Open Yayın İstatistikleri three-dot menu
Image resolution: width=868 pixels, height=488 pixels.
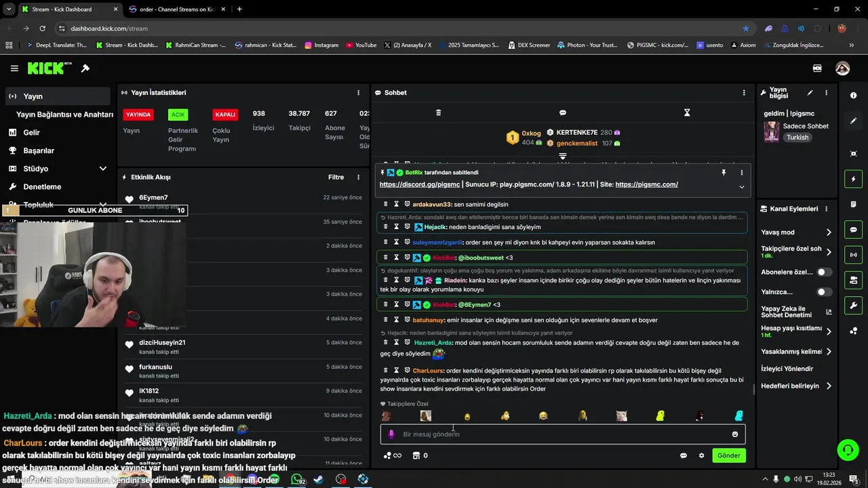coord(359,93)
